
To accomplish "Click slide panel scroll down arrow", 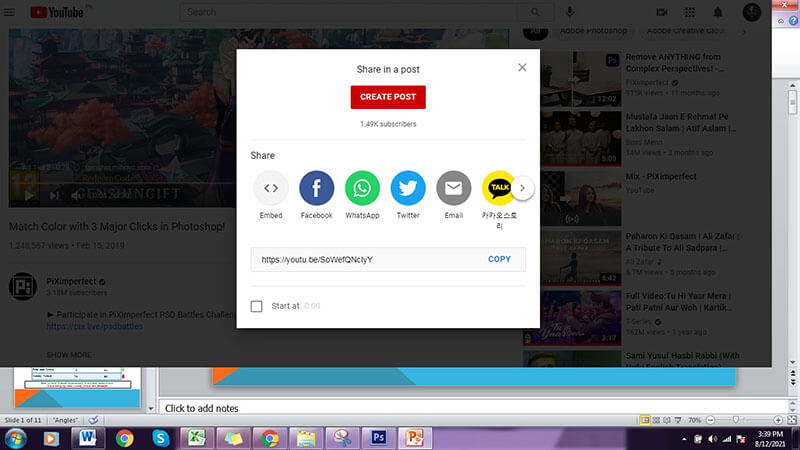I will point(151,409).
